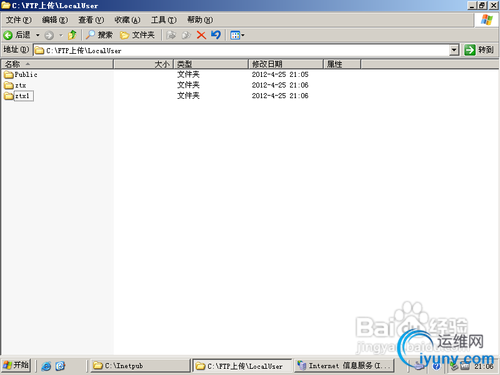Click the title bar folder icon
Viewport: 500px width, 375px height.
pyautogui.click(x=6, y=5)
